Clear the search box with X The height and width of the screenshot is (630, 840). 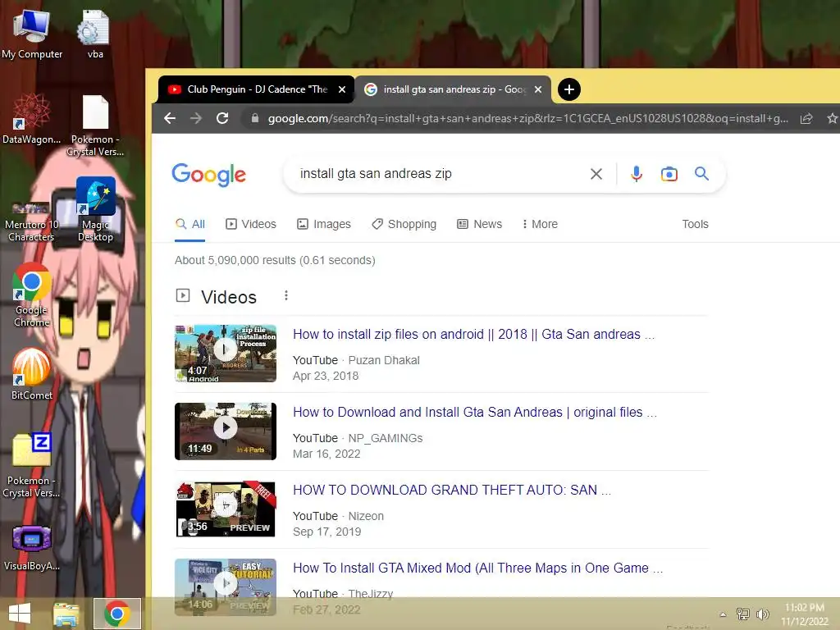tap(596, 174)
